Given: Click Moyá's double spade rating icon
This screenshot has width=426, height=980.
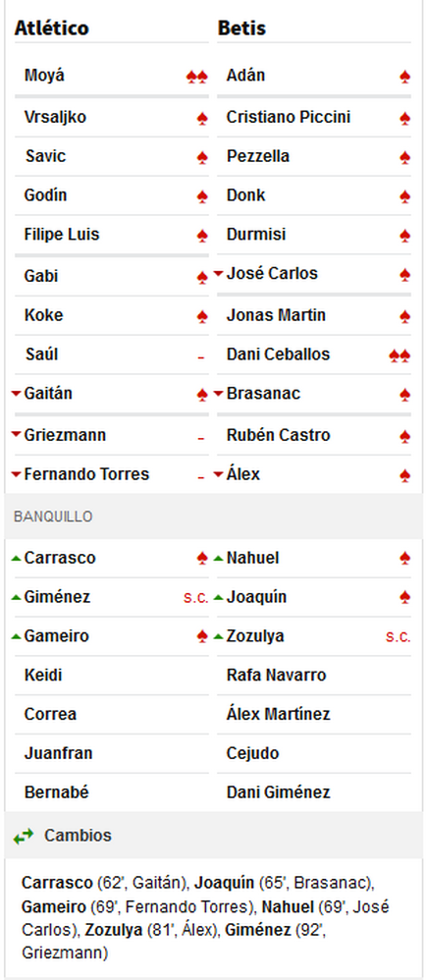Looking at the screenshot, I should coord(197,77).
